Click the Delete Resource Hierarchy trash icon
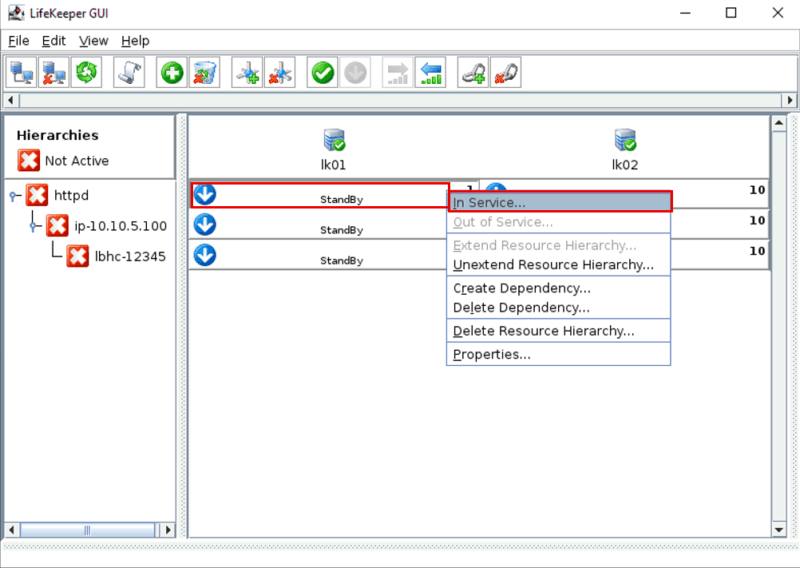Image resolution: width=800 pixels, height=568 pixels. 204,72
